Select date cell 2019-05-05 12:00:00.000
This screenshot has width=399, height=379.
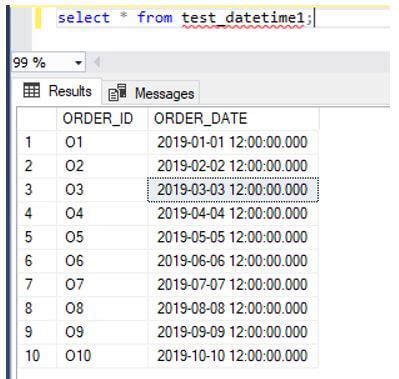click(233, 237)
